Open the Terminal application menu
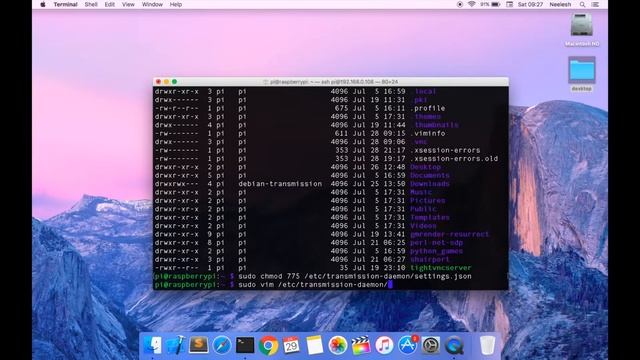The height and width of the screenshot is (360, 640). (x=65, y=4)
